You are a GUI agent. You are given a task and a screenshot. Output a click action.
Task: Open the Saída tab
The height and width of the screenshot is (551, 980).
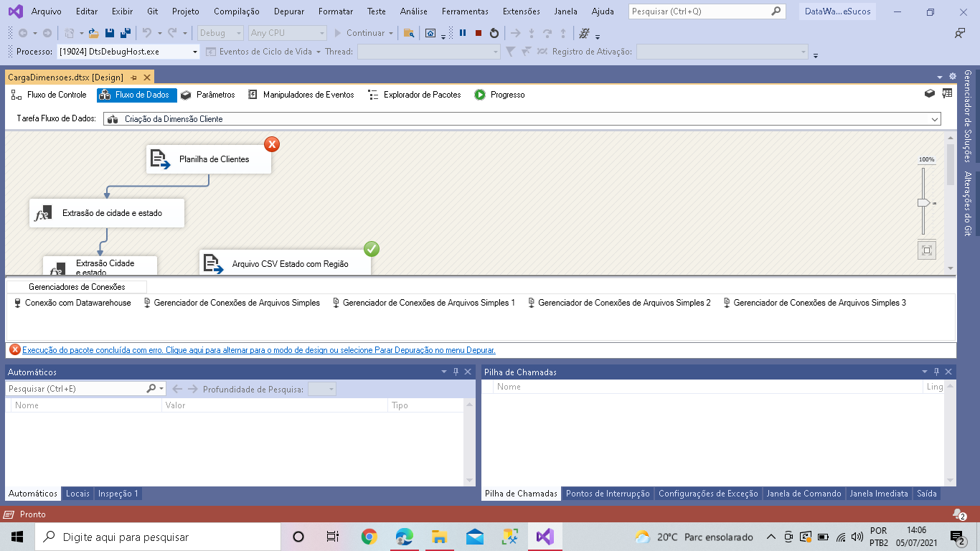click(x=927, y=494)
